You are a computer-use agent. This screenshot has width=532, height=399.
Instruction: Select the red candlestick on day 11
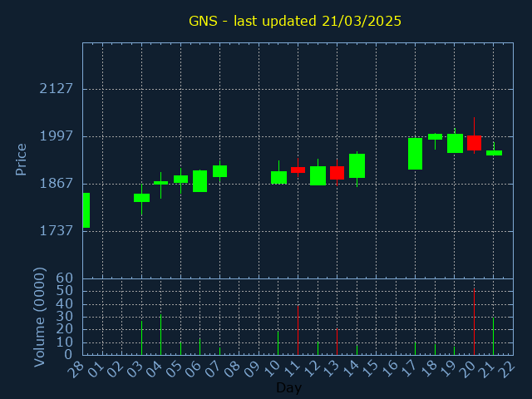[298, 170]
